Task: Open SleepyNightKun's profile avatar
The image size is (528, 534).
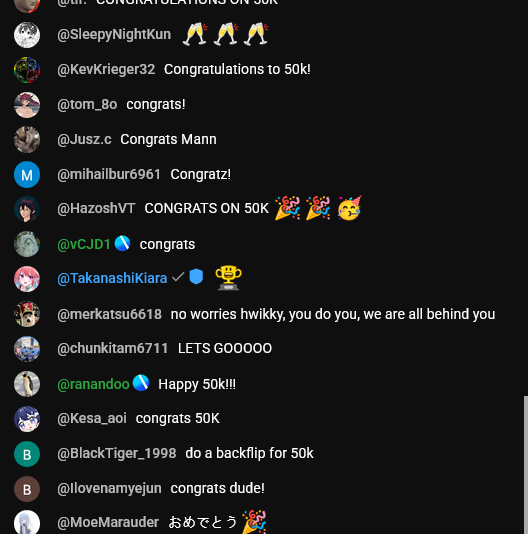Action: (27, 35)
